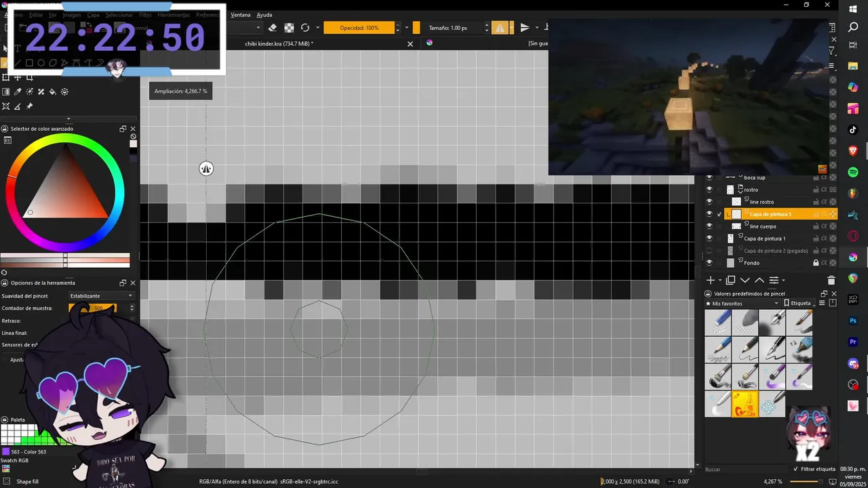
Task: Move layer down in the stack
Action: coord(745,280)
